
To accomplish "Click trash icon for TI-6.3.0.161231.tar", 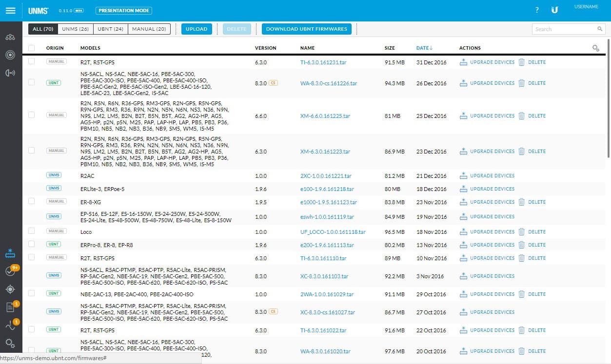I will tap(521, 62).
